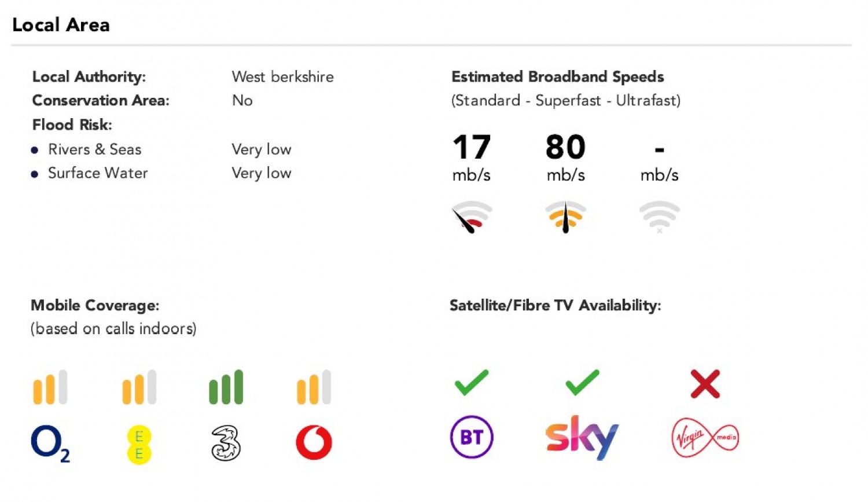Click the 80 mb/s superfast speed value

click(565, 147)
